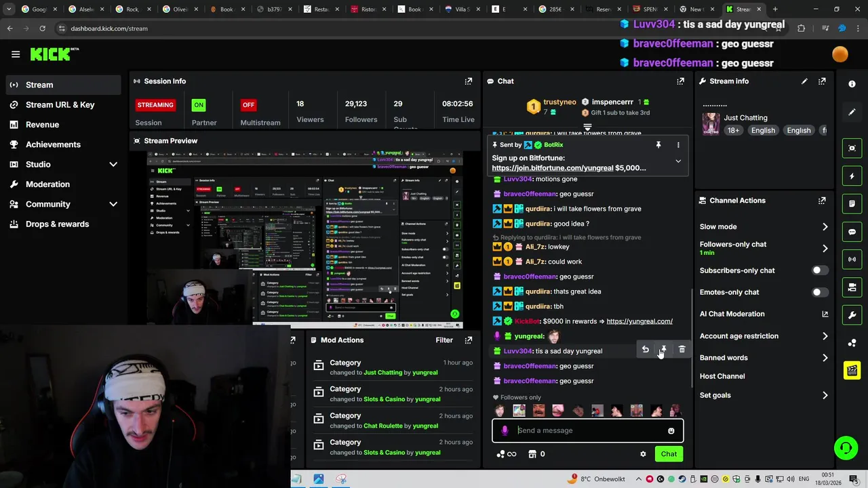Screen dimensions: 868x488
Task: Click the chat identity microphone badge
Action: coord(505,430)
